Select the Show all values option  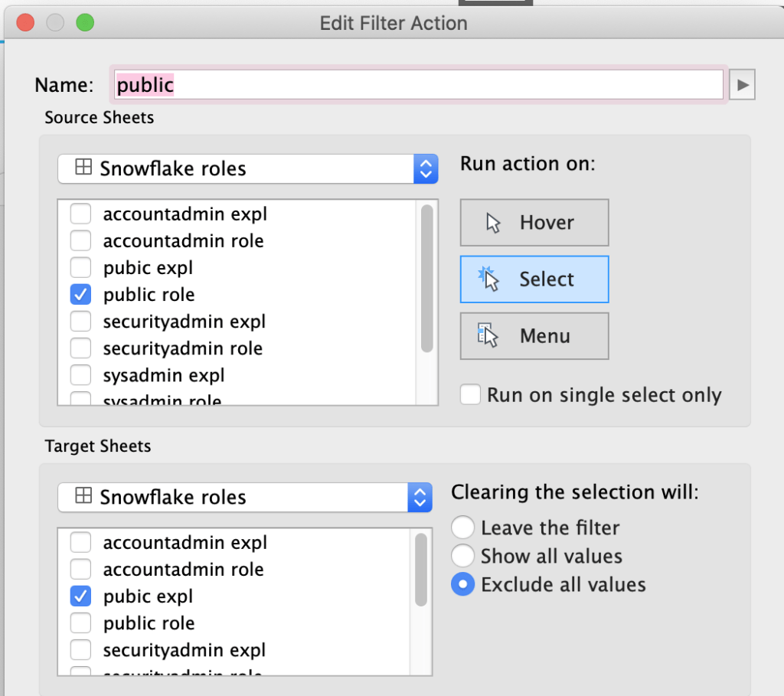(462, 556)
